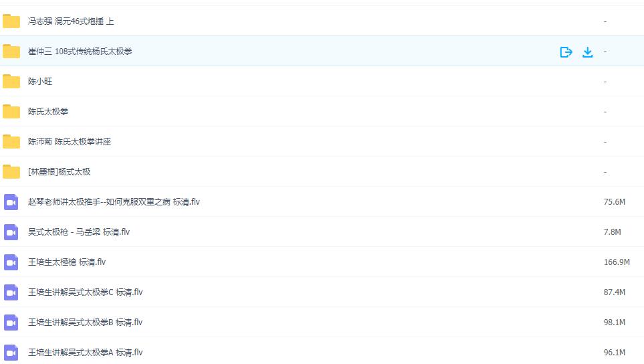The image size is (644, 364).
Task: Select file 王培生讲解吴式太极拳B 标清.flv
Action: point(85,323)
